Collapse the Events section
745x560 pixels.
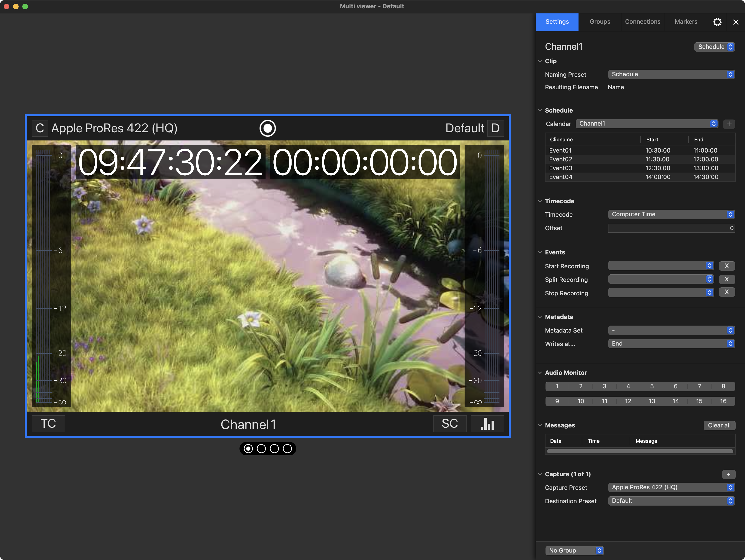point(540,252)
